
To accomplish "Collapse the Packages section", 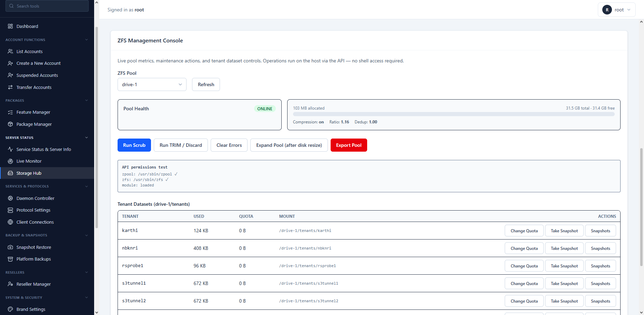I will click(x=87, y=100).
